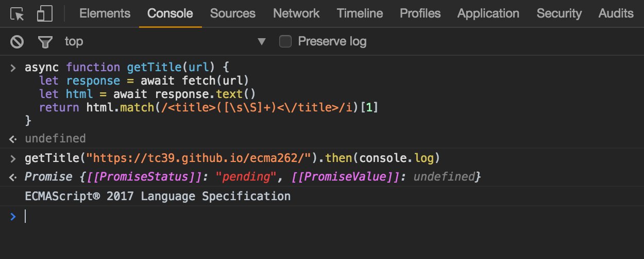The width and height of the screenshot is (644, 259).
Task: Expand the Promise pending result object
Action: [x=252, y=177]
